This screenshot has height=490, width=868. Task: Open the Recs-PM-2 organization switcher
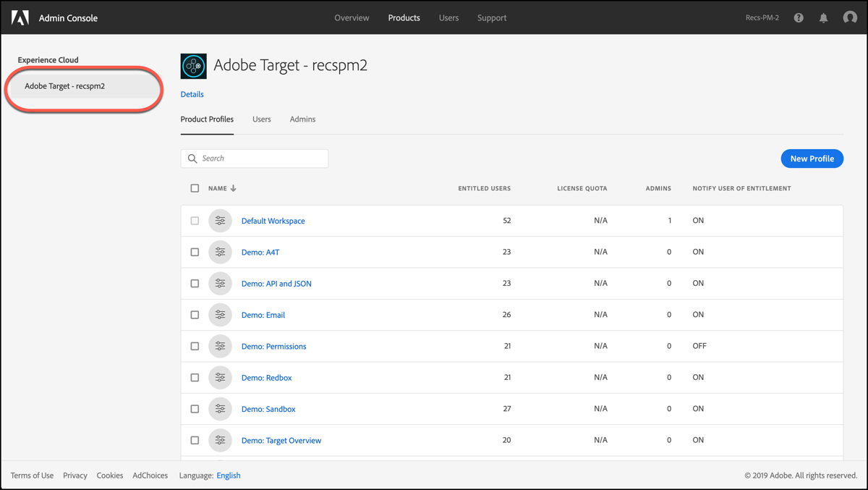coord(762,17)
